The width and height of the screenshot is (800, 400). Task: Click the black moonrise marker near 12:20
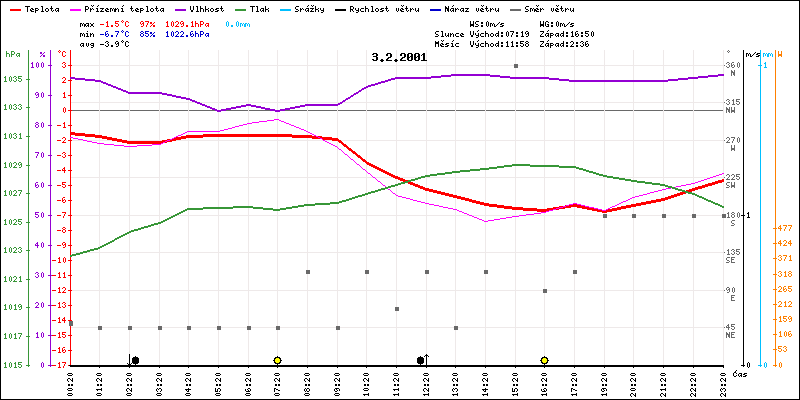click(x=421, y=360)
